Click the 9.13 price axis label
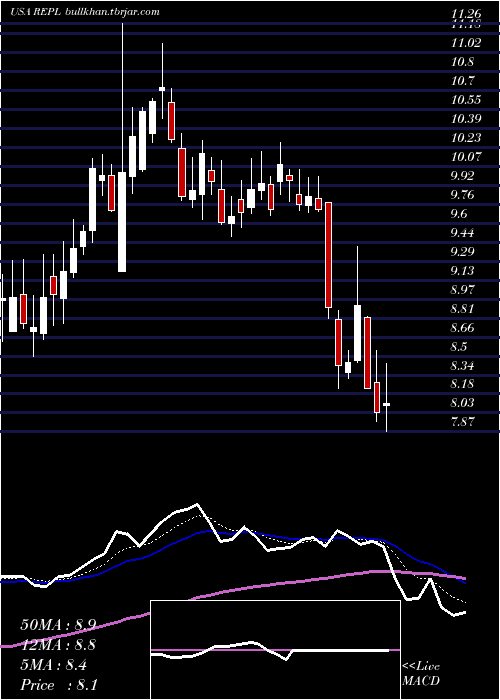Screen dimensions: 500x700 click(x=462, y=271)
